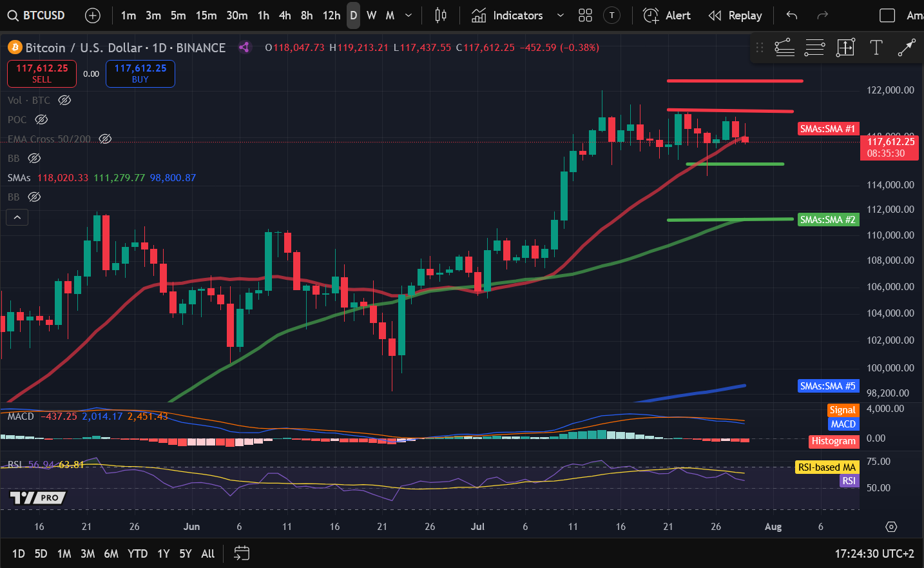924x568 pixels.
Task: Switch to weekly W interval
Action: click(x=372, y=15)
